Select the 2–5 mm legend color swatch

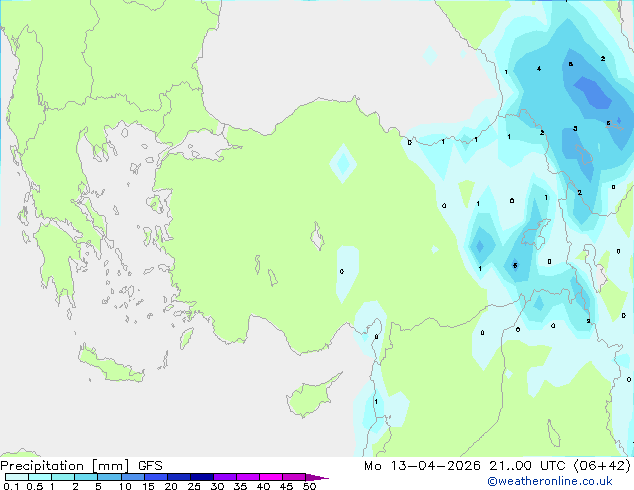point(86,477)
